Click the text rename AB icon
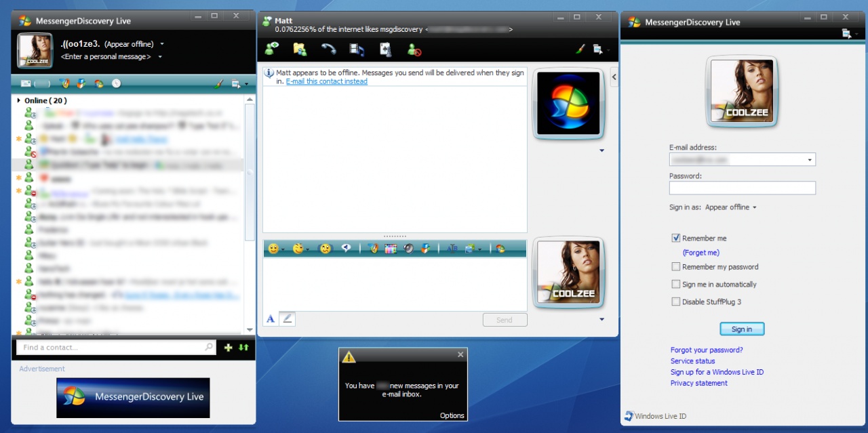This screenshot has width=868, height=433. point(452,249)
